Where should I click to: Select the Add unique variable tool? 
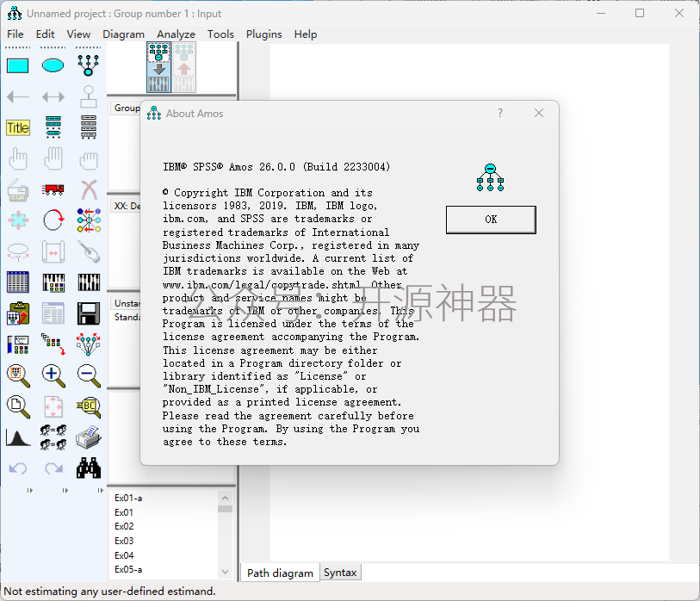point(89,96)
